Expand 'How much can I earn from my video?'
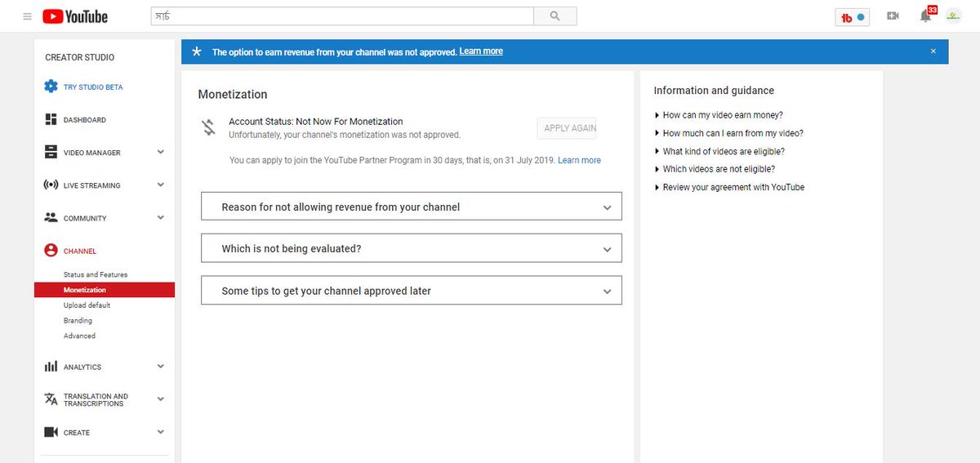Image resolution: width=980 pixels, height=463 pixels. click(x=728, y=133)
